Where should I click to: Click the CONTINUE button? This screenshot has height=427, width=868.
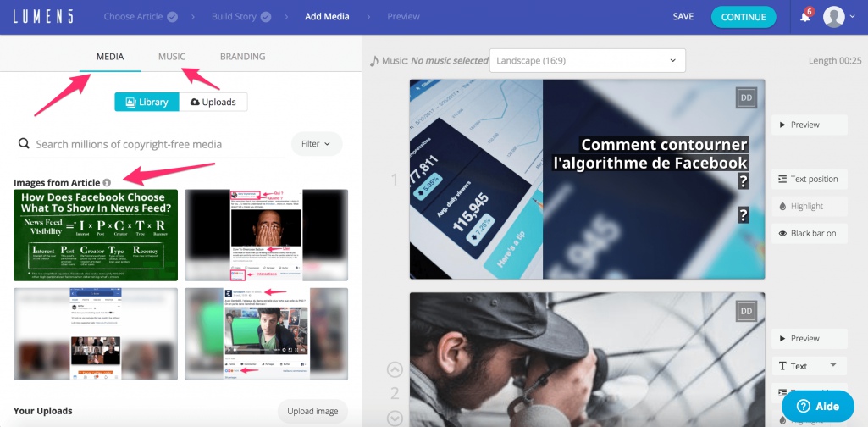(744, 17)
